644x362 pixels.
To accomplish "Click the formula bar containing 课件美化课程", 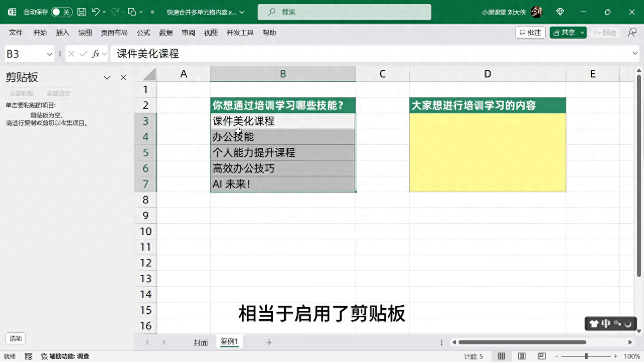I will (x=371, y=54).
